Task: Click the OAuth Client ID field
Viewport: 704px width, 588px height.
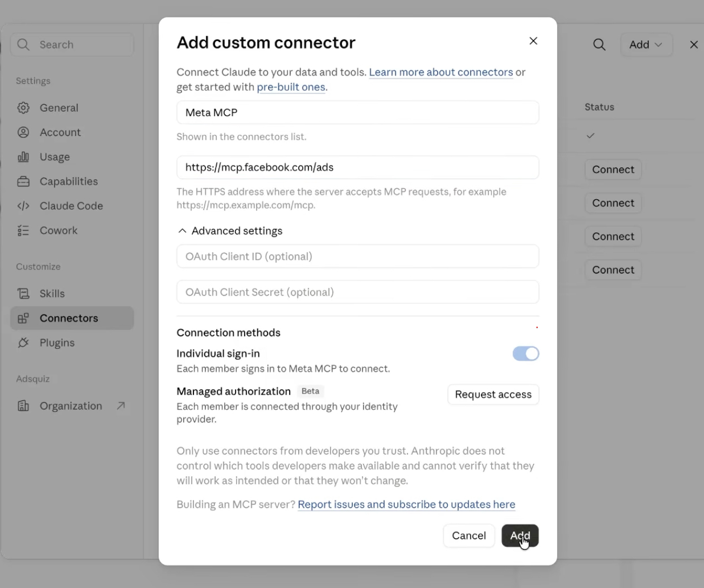Action: pyautogui.click(x=358, y=256)
